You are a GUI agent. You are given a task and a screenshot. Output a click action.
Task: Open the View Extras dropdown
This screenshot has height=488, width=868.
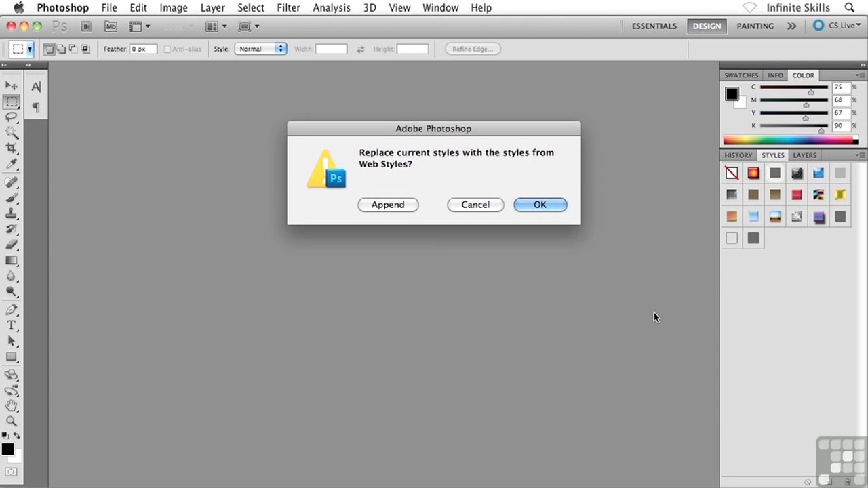click(139, 26)
